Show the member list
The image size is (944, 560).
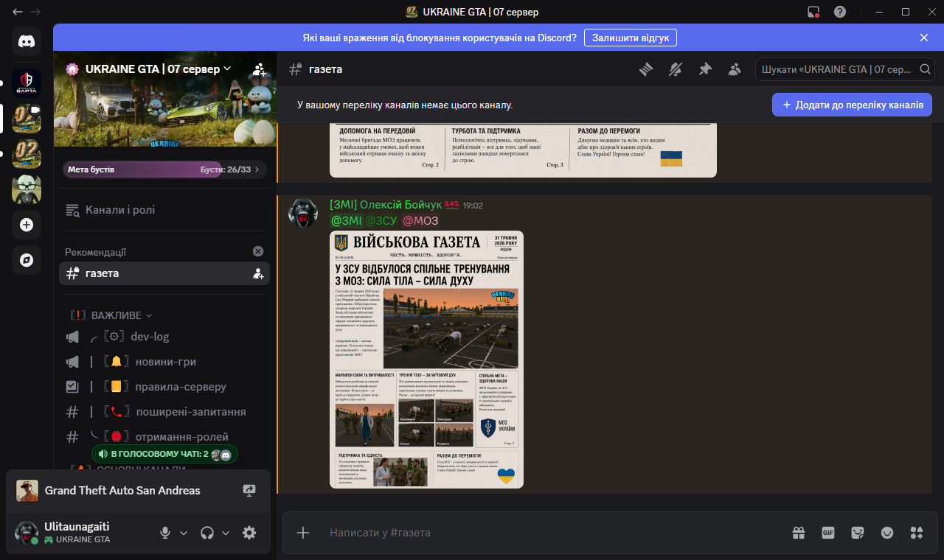[735, 69]
